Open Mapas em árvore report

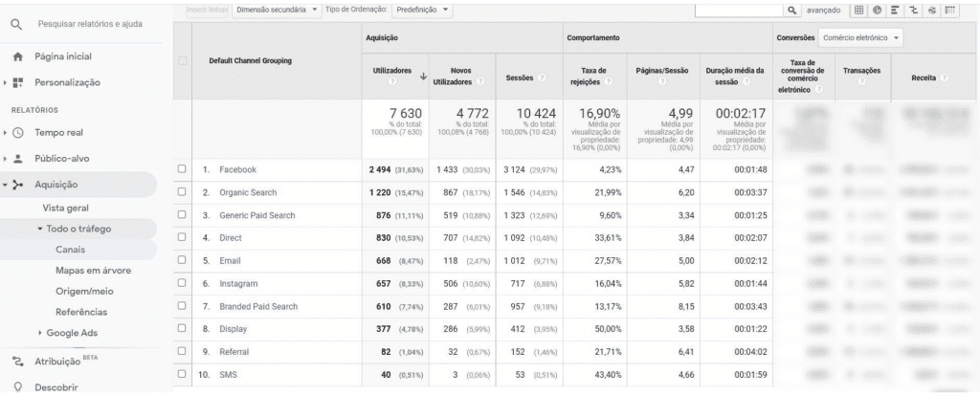point(93,271)
